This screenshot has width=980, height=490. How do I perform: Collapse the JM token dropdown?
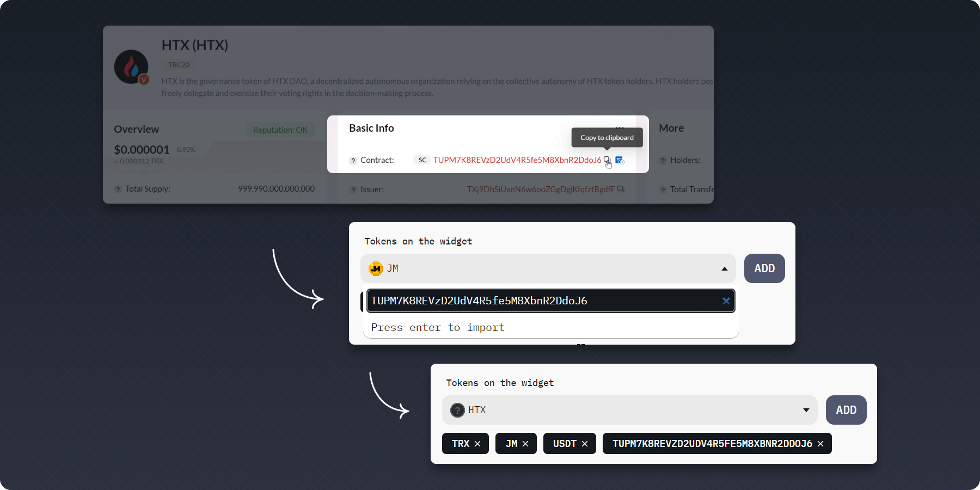point(724,268)
